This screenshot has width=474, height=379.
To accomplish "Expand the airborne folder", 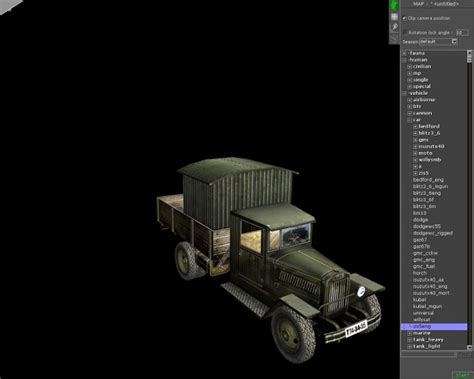I will coord(410,100).
